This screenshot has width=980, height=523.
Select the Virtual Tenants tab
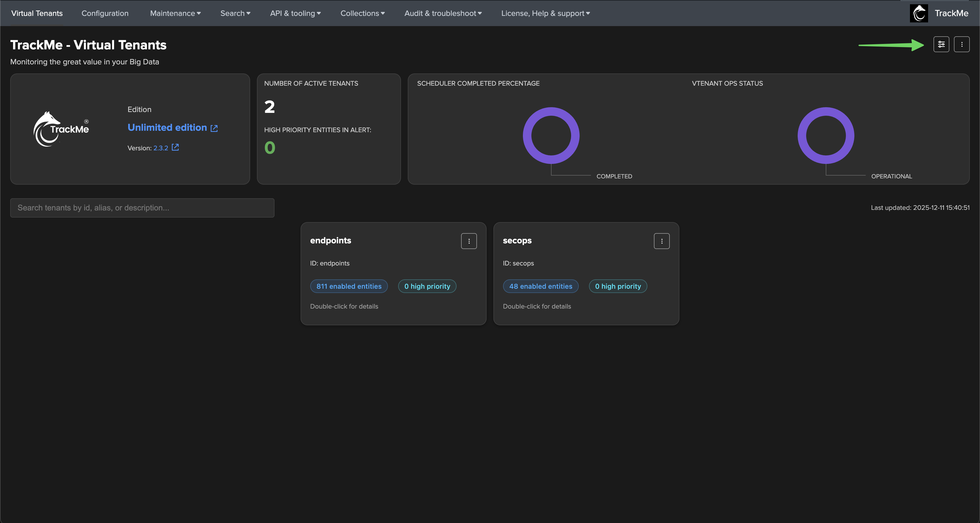coord(37,13)
